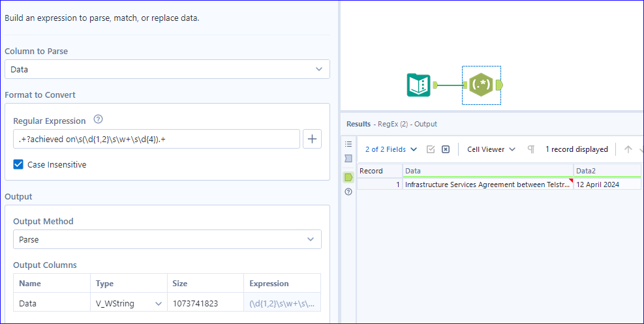Click the Data2 column header
Screen dimensions: 644x324
pos(606,171)
